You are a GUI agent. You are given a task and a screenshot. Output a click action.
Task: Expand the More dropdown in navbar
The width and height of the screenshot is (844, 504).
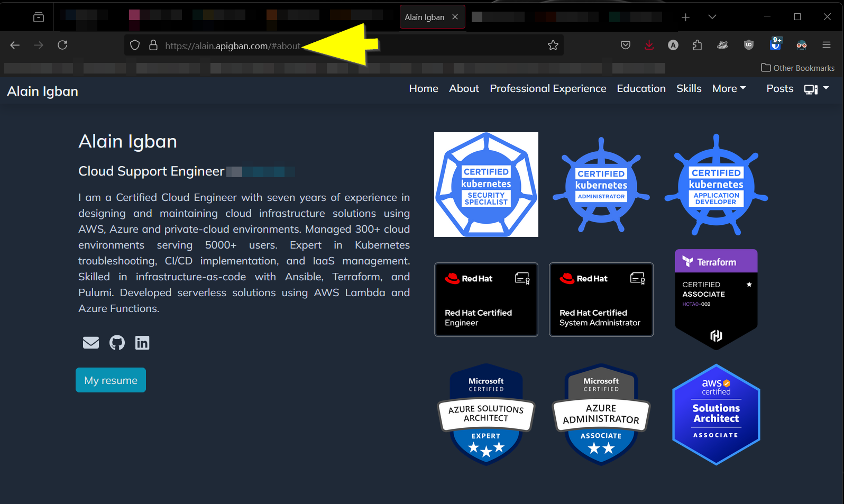point(729,89)
